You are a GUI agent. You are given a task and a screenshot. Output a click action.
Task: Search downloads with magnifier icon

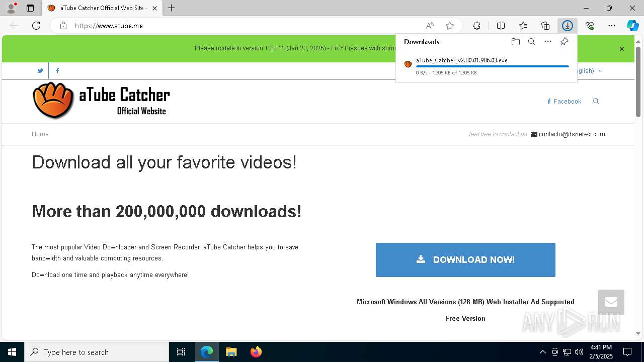531,42
